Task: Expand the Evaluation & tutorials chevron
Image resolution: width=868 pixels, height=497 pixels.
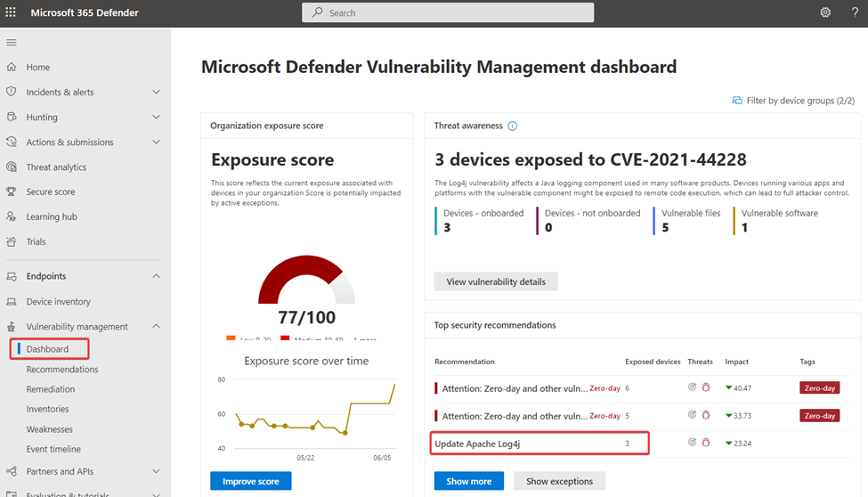Action: (x=156, y=494)
